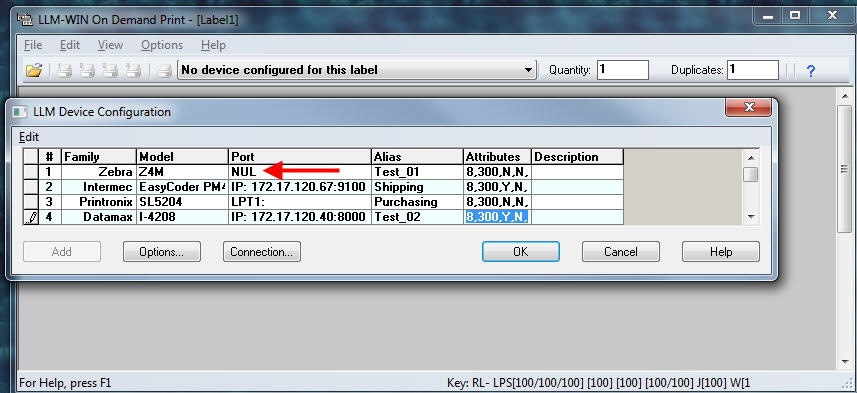Click the printer icon numbered 1
857x393 pixels.
pyautogui.click(x=65, y=70)
